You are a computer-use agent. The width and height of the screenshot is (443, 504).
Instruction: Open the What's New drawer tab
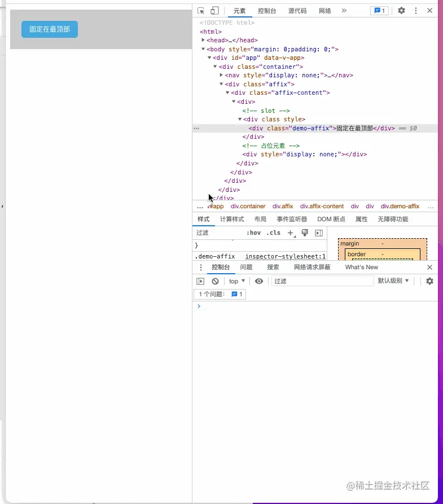point(362,267)
